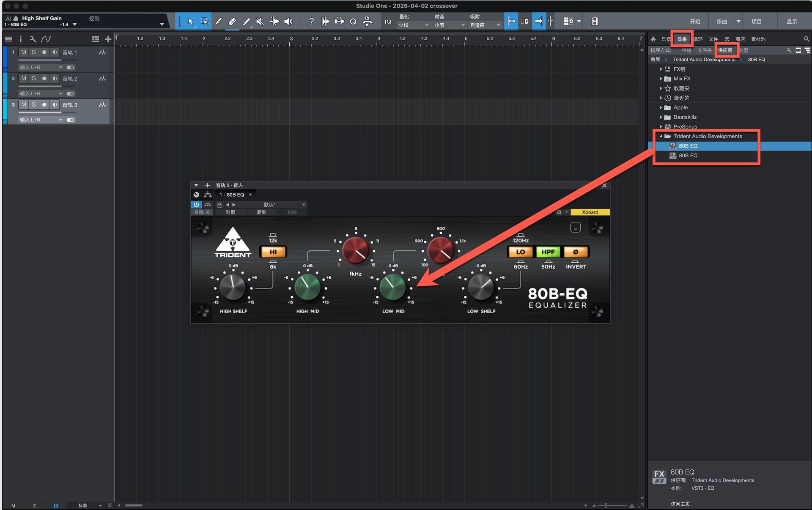Open the plugin gear settings icon

click(559, 212)
